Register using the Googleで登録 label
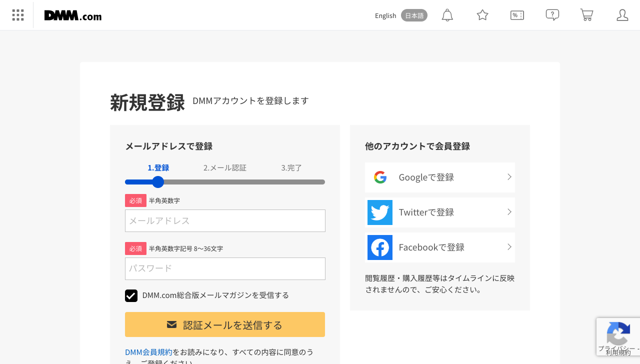Screen dimensions: 640x364 [426, 177]
